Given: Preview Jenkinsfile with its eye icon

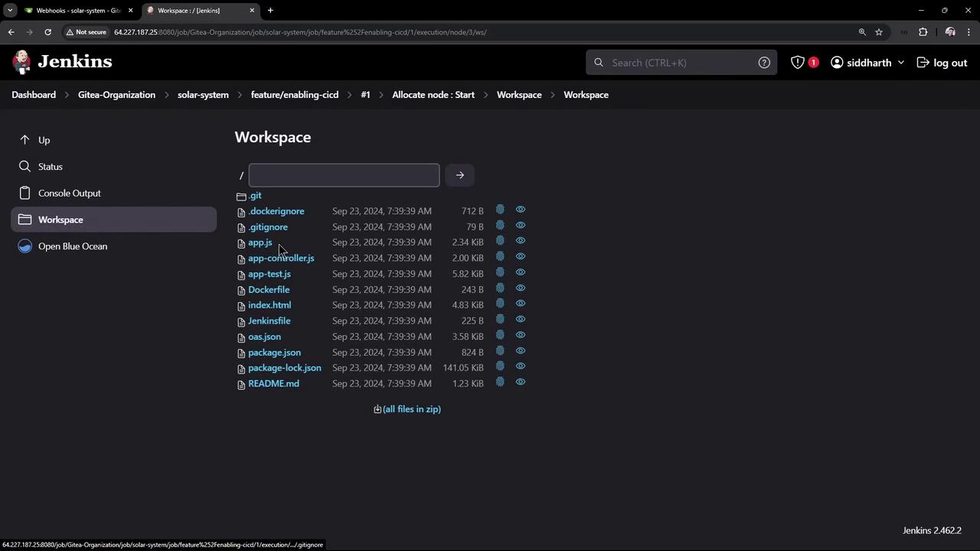Looking at the screenshot, I should (x=521, y=320).
